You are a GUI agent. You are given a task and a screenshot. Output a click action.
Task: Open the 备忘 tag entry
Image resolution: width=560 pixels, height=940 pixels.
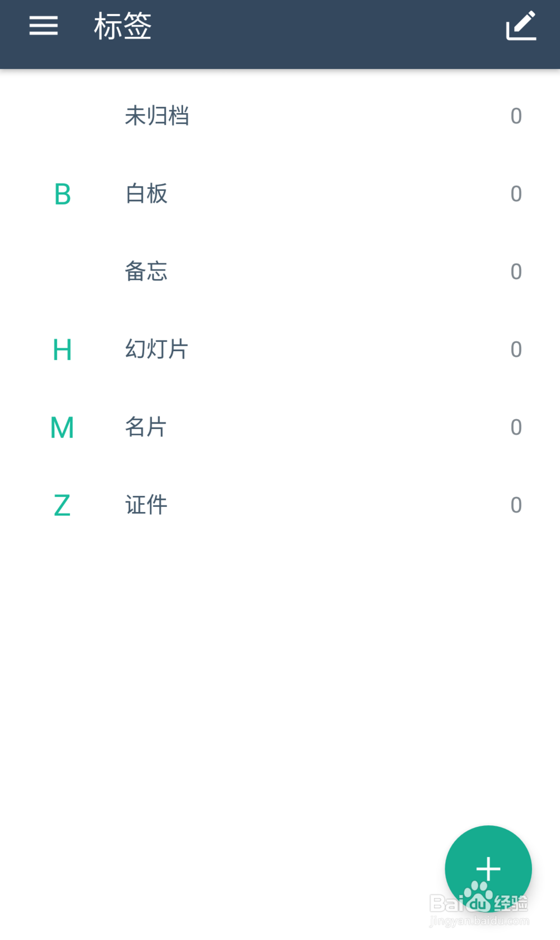(146, 272)
